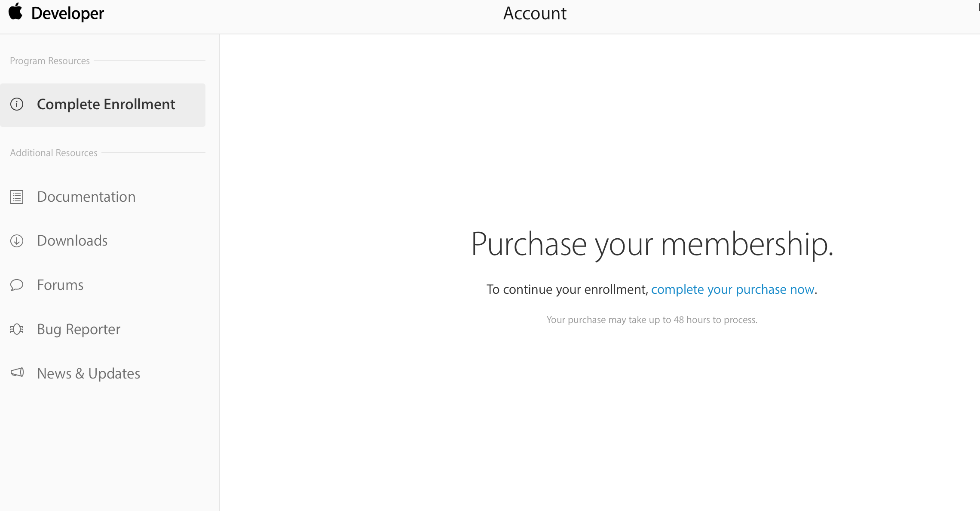Click the Documentation list icon
Viewport: 980px width, 511px height.
17,197
